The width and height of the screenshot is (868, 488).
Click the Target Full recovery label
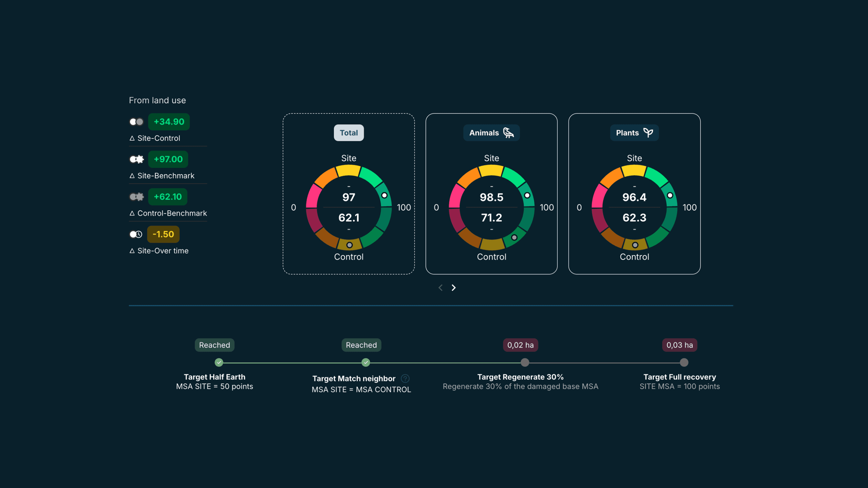[679, 377]
